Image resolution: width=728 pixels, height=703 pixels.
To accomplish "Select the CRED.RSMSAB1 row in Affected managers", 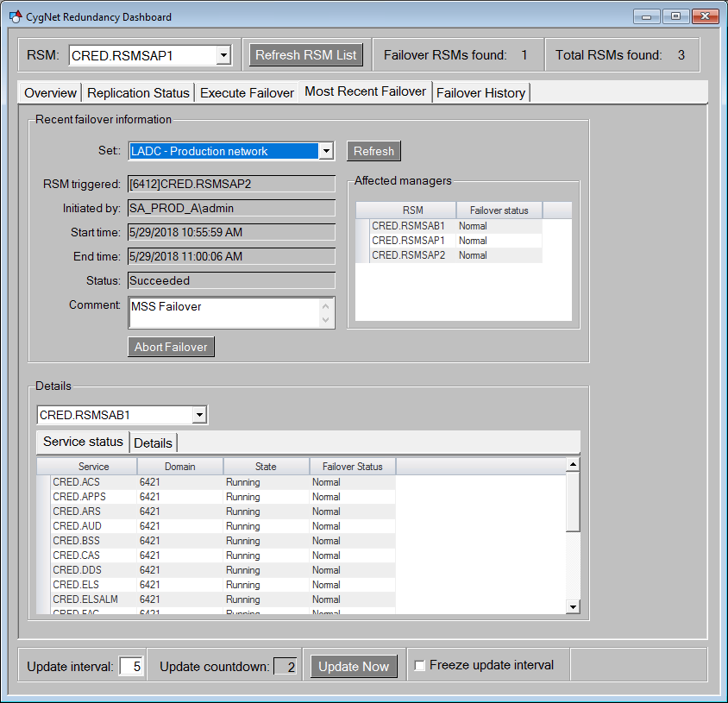I will coord(449,226).
